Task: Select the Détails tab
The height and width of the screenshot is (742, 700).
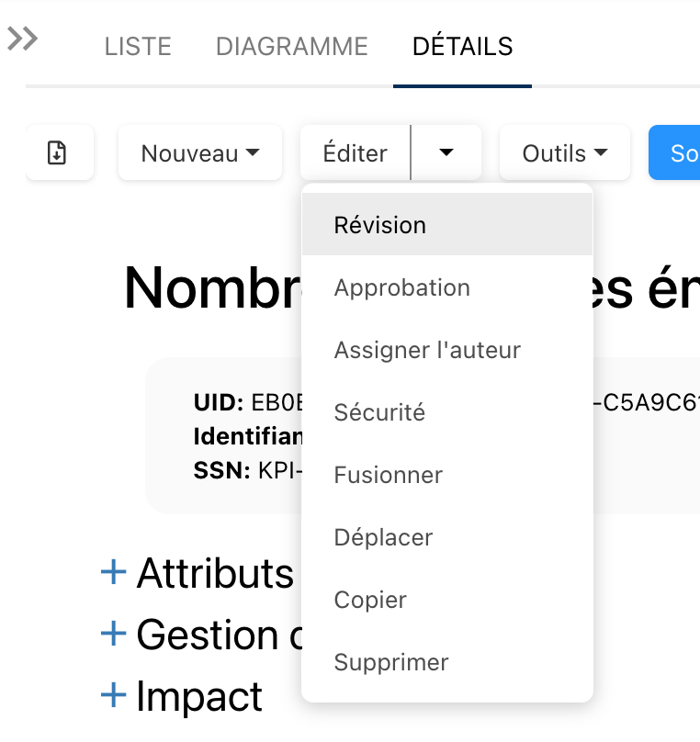Action: pos(462,46)
